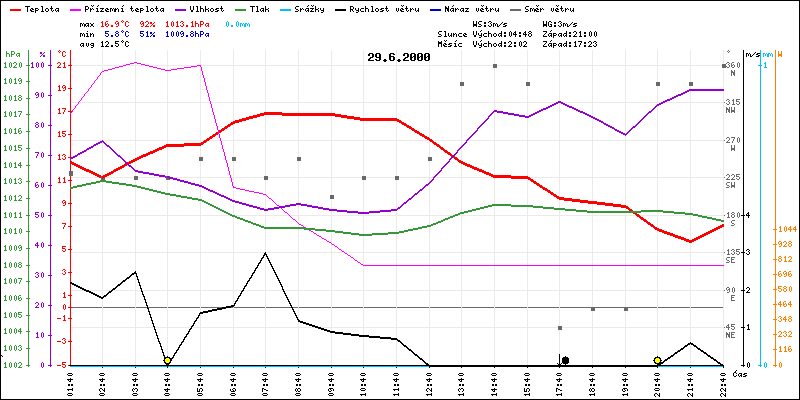Click the black moon marker near 17:40
This screenshot has height=400, width=800.
565,360
